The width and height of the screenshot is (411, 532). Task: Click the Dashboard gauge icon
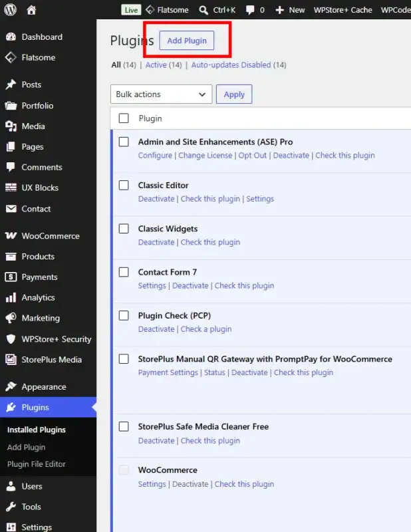(x=11, y=37)
